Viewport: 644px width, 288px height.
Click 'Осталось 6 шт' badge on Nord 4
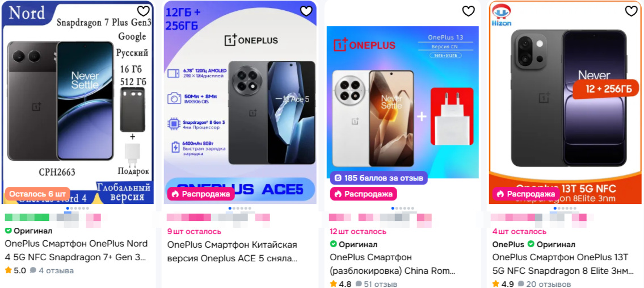pyautogui.click(x=37, y=194)
